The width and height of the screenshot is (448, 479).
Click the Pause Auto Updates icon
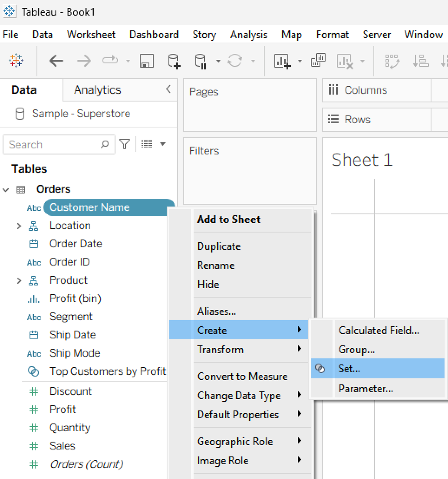click(x=201, y=61)
